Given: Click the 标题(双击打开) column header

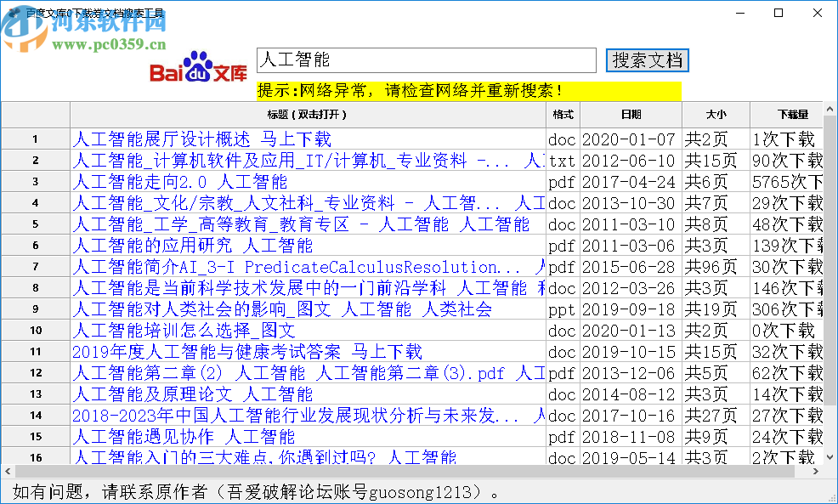Looking at the screenshot, I should point(308,115).
